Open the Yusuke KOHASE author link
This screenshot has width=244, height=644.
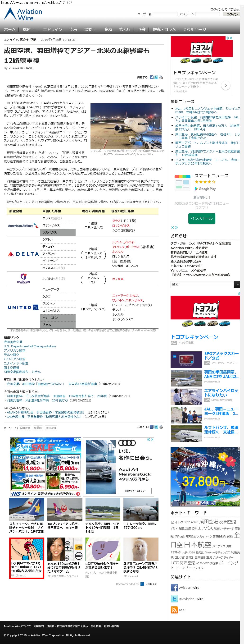pos(21,68)
